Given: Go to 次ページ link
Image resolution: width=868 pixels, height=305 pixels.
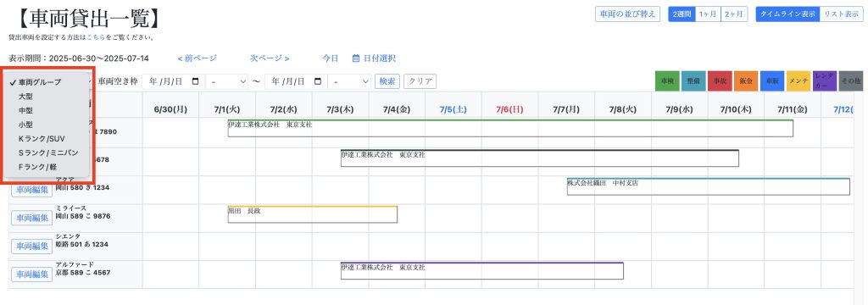Looking at the screenshot, I should click(x=270, y=58).
